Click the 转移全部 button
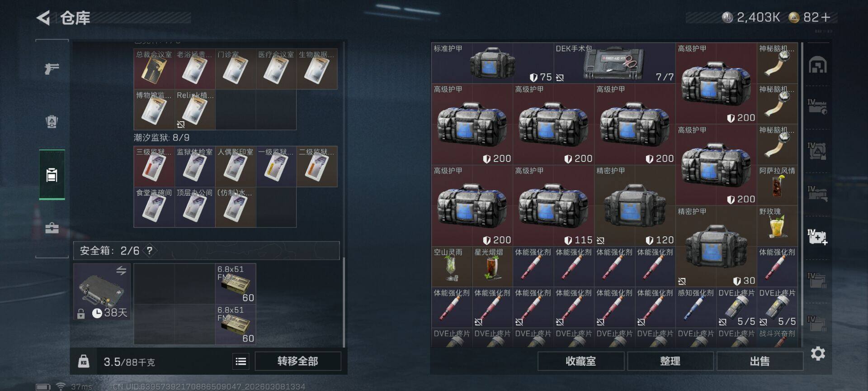 coord(298,361)
